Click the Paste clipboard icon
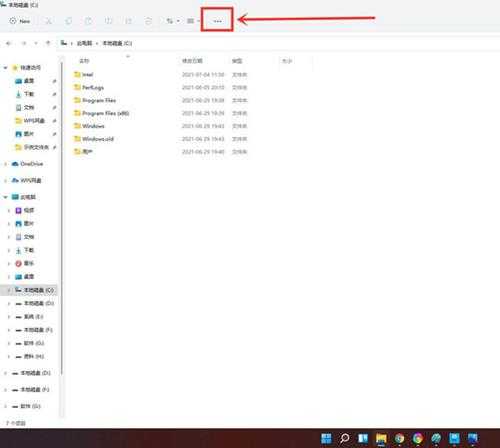 [x=88, y=21]
